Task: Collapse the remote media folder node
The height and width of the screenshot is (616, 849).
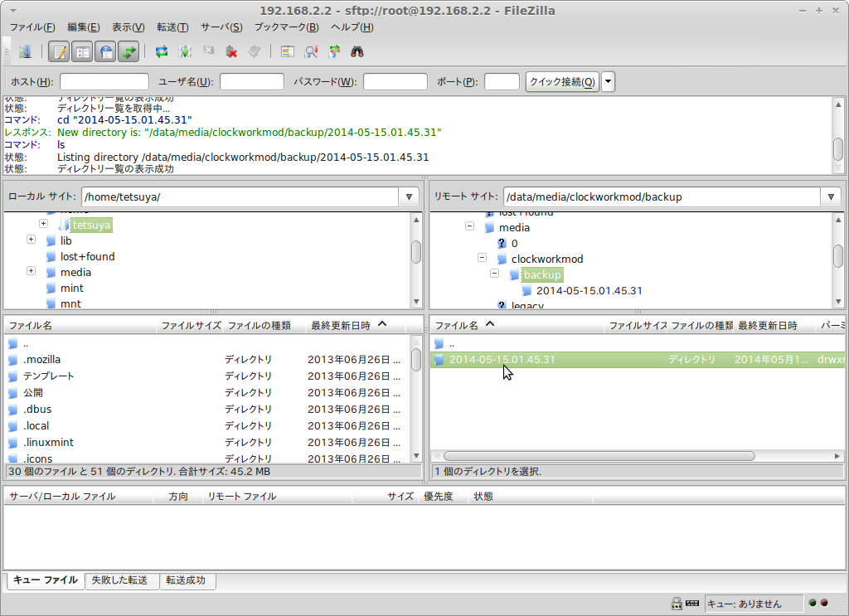Action: [x=469, y=226]
